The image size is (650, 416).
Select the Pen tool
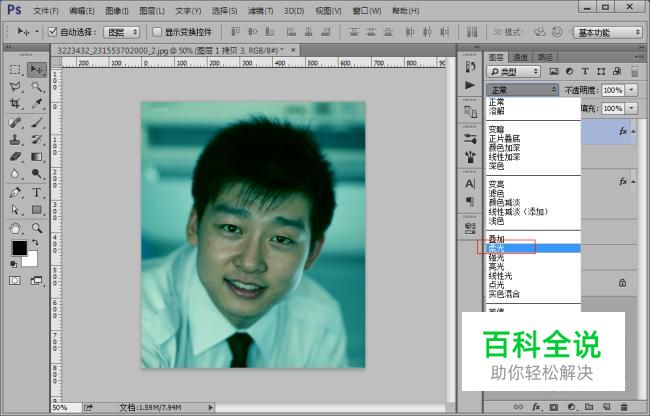click(x=15, y=193)
